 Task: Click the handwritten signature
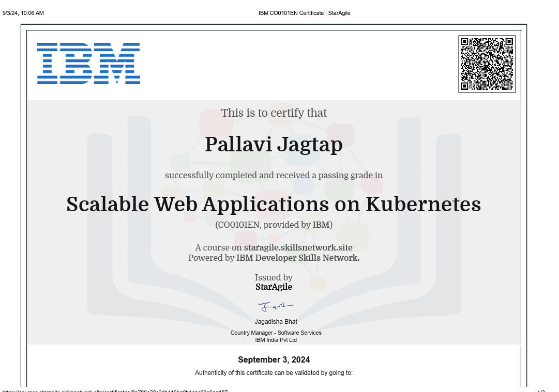tap(276, 306)
